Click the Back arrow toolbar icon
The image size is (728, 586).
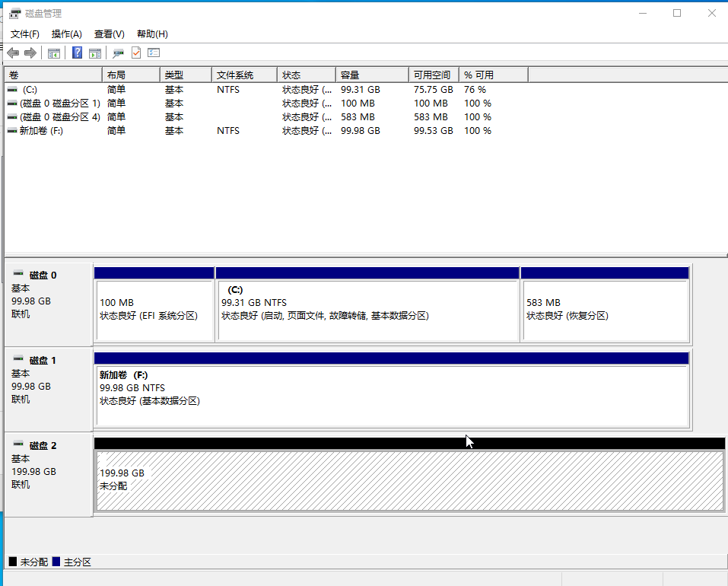(x=13, y=53)
